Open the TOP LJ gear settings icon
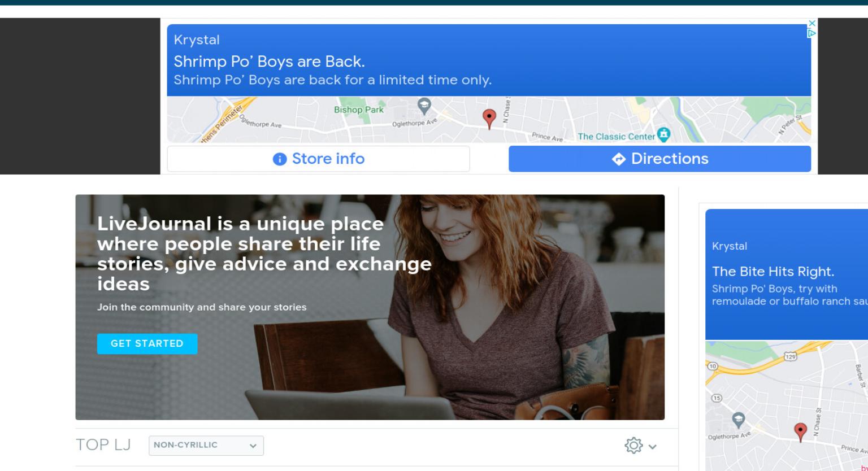 [x=634, y=446]
